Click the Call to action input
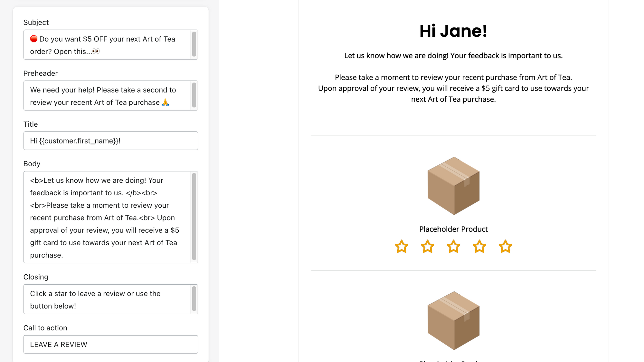 point(110,345)
